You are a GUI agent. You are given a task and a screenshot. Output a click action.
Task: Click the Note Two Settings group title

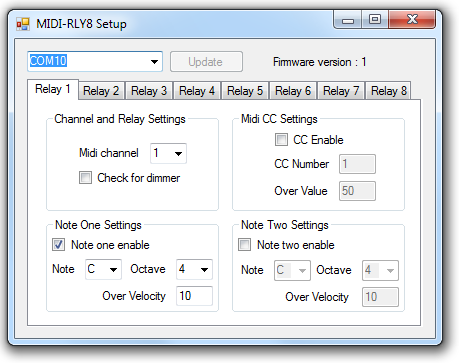pyautogui.click(x=285, y=225)
